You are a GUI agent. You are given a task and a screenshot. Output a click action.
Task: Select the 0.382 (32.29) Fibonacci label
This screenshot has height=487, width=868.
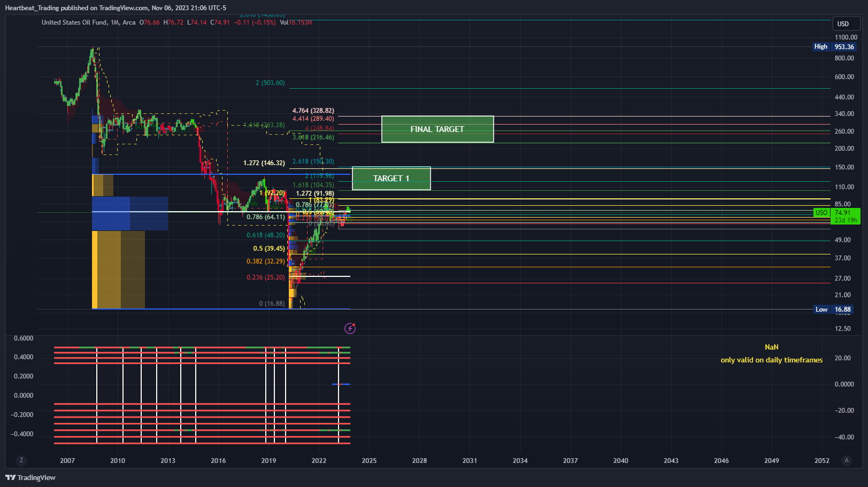266,261
